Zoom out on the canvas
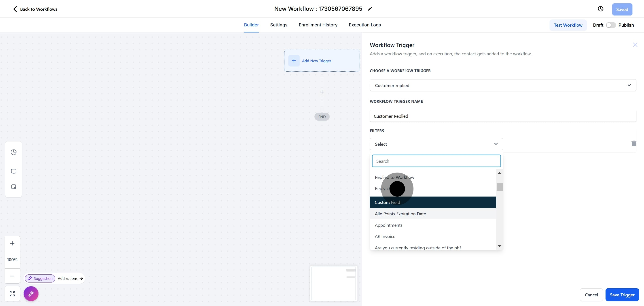The height and width of the screenshot is (306, 644). click(x=12, y=276)
